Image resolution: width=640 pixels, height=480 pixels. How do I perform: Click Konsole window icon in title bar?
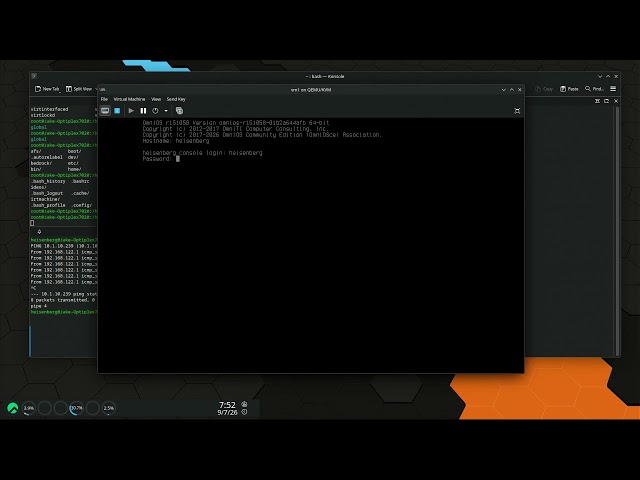point(34,76)
